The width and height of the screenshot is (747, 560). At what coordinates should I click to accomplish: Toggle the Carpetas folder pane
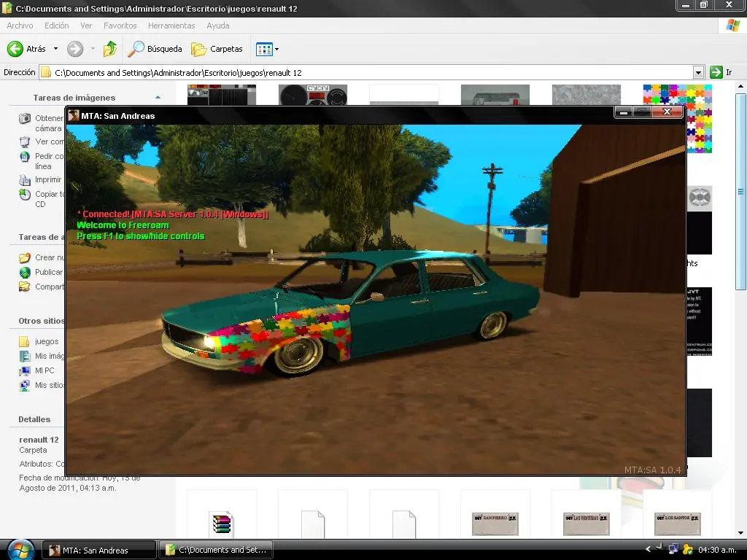217,49
